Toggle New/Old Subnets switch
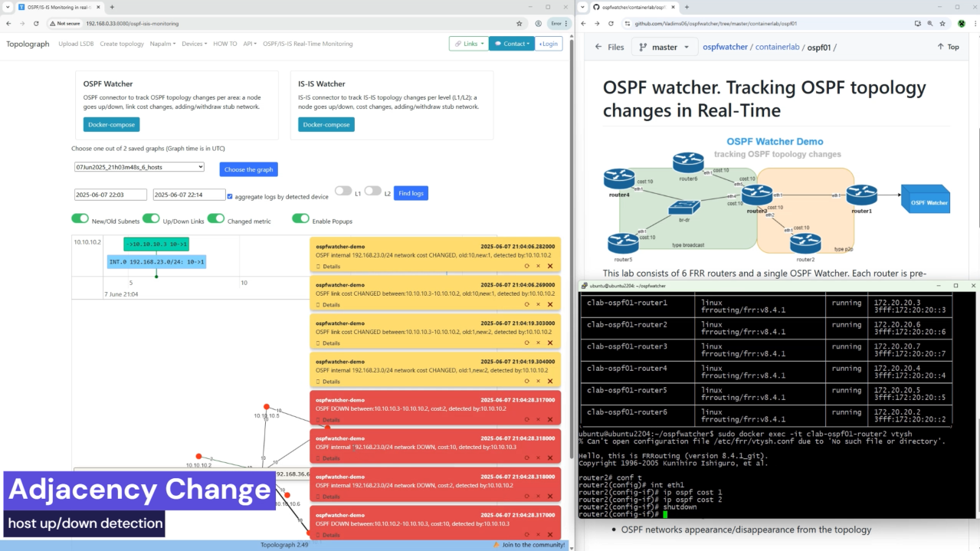 click(80, 218)
